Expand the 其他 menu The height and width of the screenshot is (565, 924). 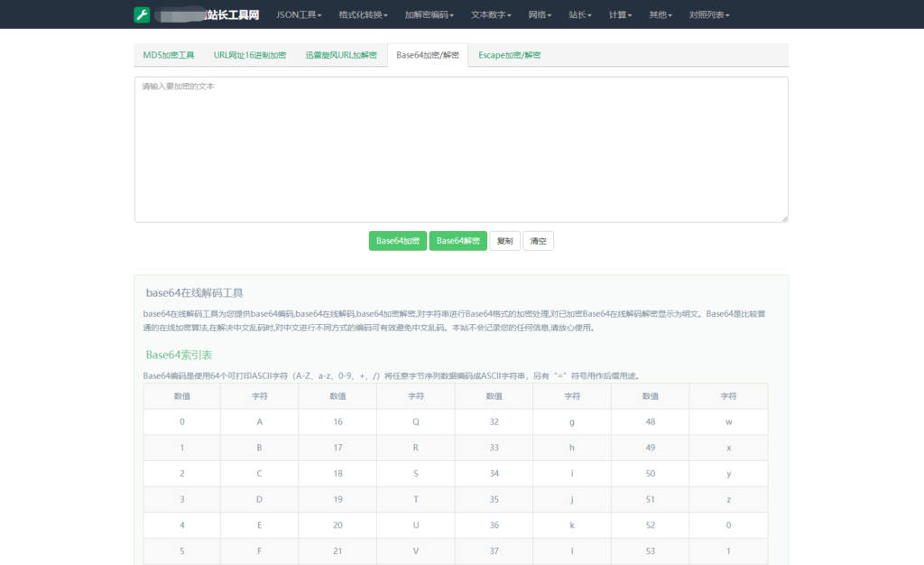(661, 14)
